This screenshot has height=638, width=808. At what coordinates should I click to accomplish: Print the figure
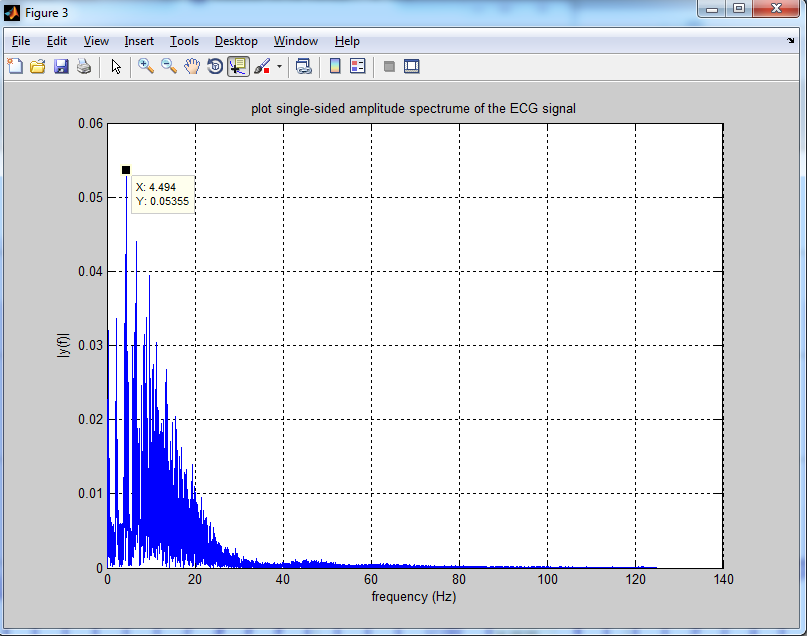point(84,66)
